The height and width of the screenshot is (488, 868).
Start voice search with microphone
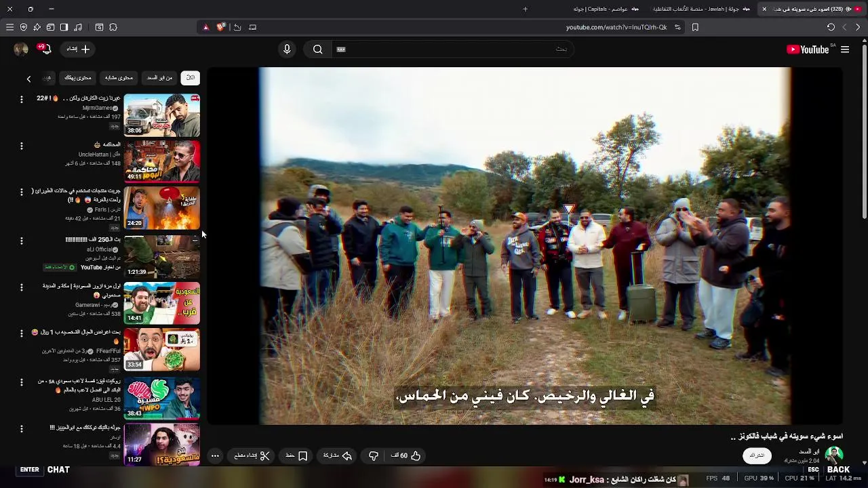287,49
